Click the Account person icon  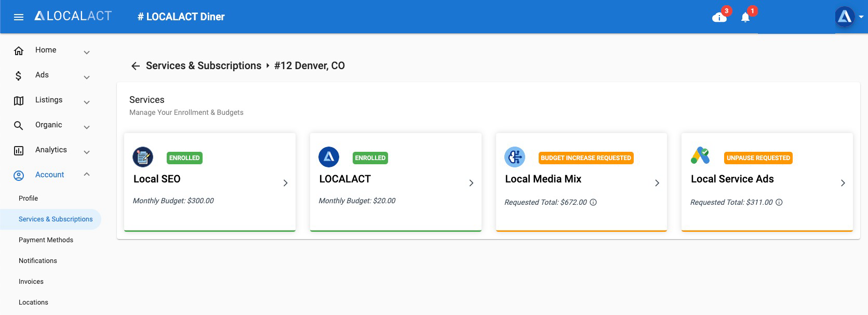19,176
